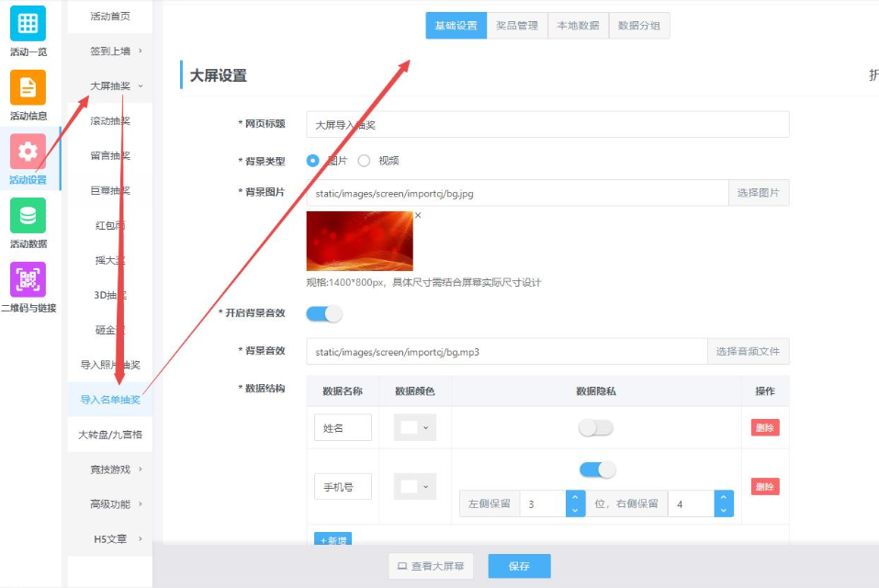Delete the 姓名 data row

764,428
